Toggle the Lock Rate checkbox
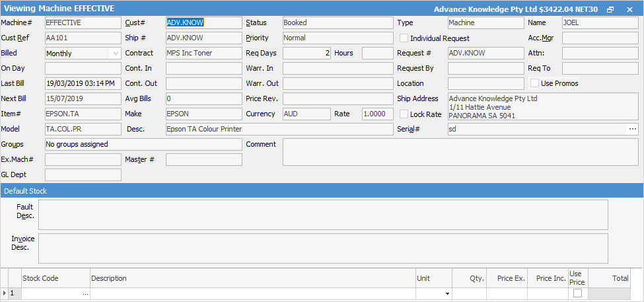This screenshot has height=302, width=644. (x=404, y=114)
